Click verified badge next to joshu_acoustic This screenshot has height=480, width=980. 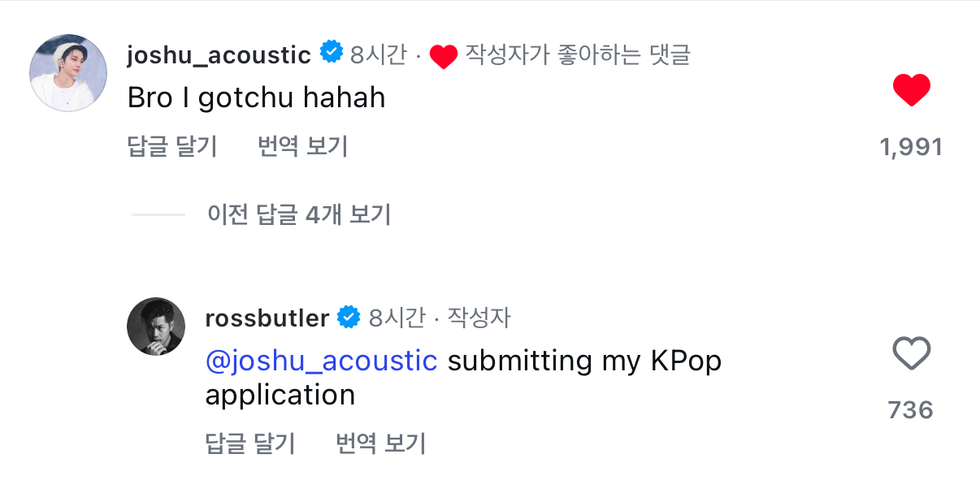point(331,54)
